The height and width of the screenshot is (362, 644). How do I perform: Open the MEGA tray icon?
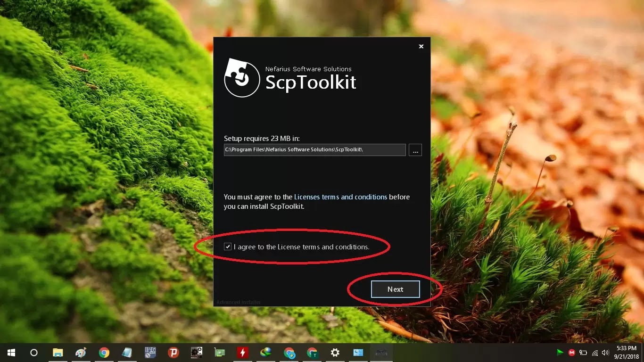(x=572, y=353)
